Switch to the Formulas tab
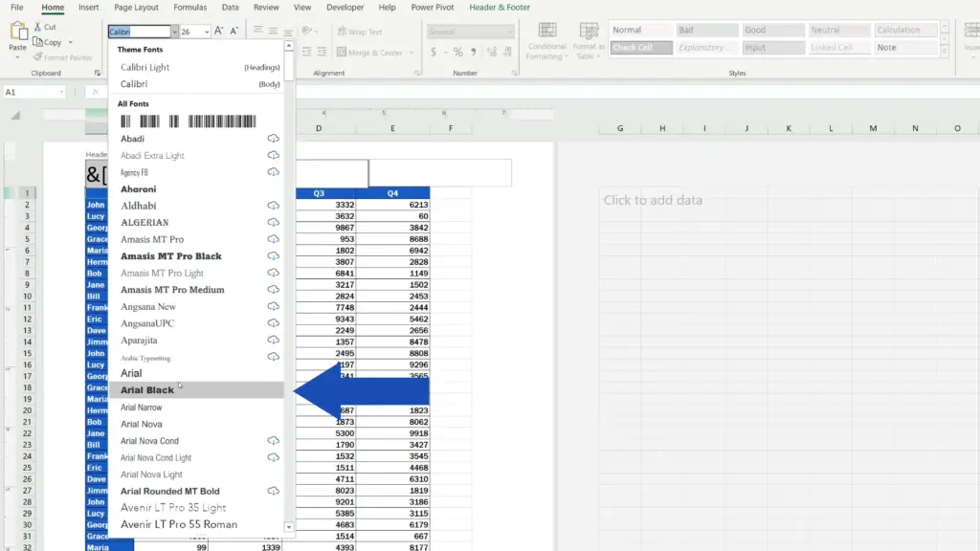The height and width of the screenshot is (551, 980). pos(190,8)
